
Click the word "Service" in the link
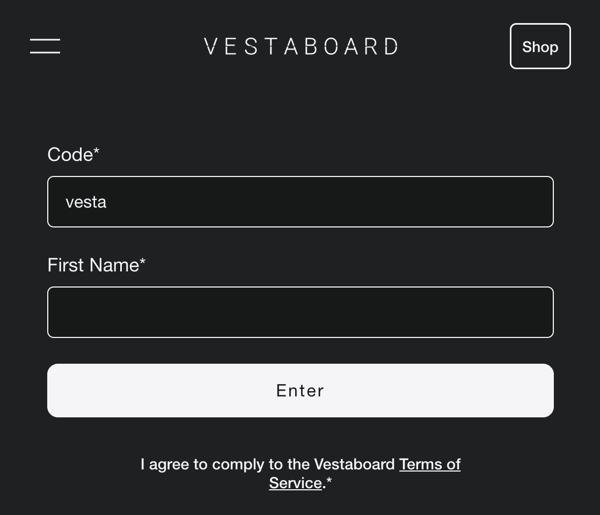(295, 483)
